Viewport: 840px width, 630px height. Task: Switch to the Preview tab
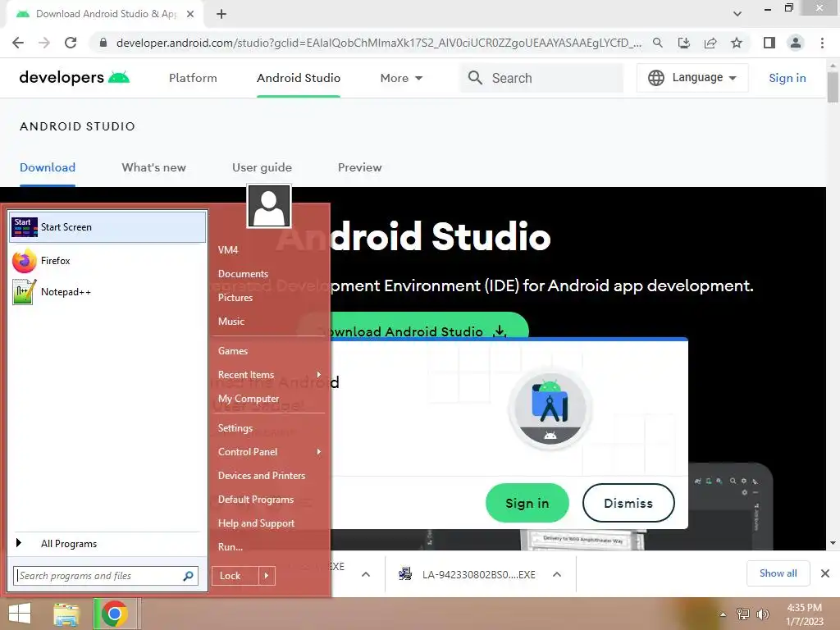tap(360, 167)
